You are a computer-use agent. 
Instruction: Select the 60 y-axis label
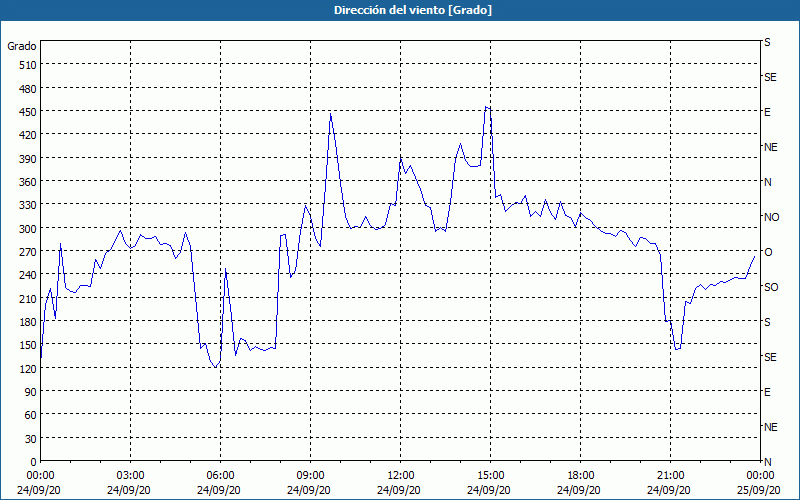(31, 415)
